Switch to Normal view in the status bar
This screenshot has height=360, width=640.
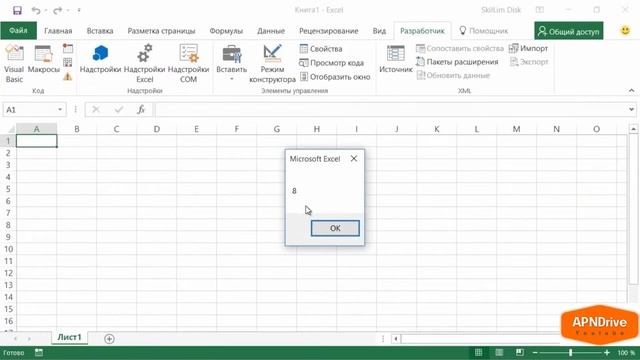click(478, 352)
